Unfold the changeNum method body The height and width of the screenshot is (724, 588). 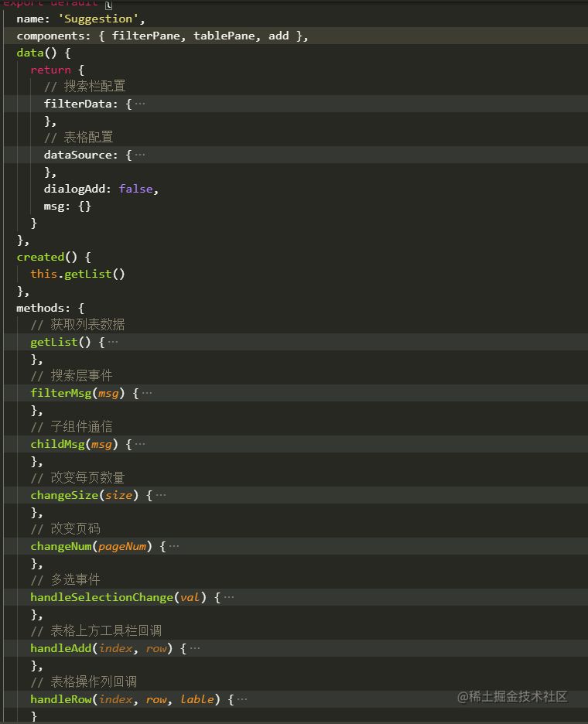[174, 546]
